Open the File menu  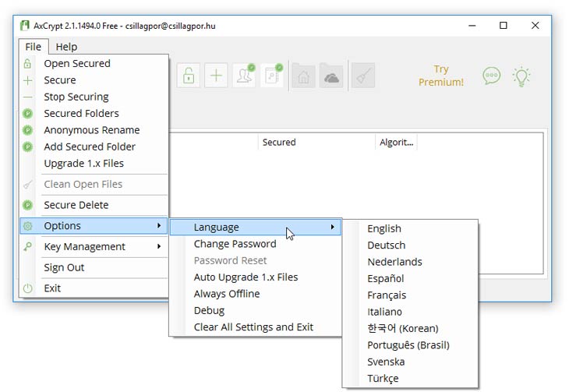click(34, 47)
